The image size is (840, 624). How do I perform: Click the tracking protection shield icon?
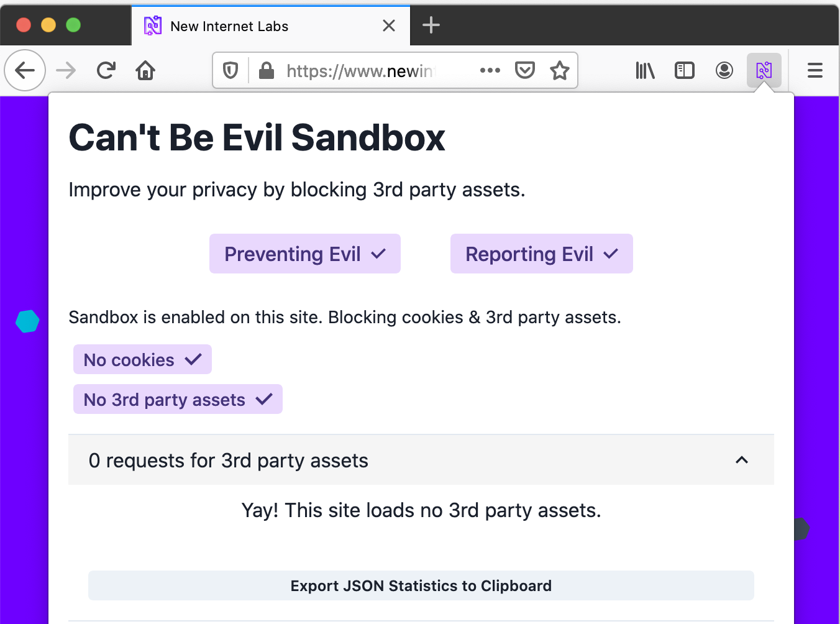(231, 70)
